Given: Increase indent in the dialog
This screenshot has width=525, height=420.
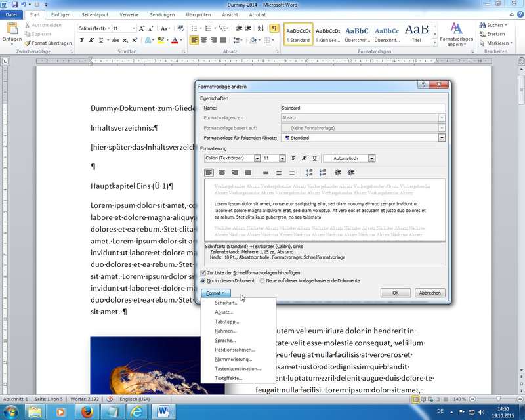Looking at the screenshot, I should 351,173.
